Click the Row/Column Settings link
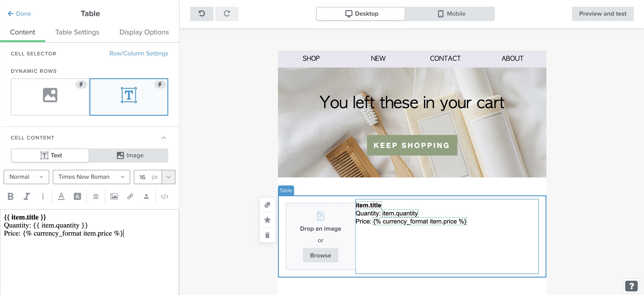The width and height of the screenshot is (644, 295). coord(139,53)
